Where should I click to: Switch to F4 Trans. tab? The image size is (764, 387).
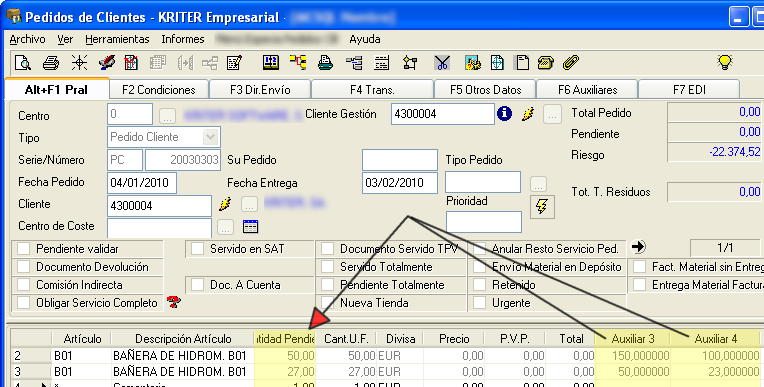click(372, 90)
